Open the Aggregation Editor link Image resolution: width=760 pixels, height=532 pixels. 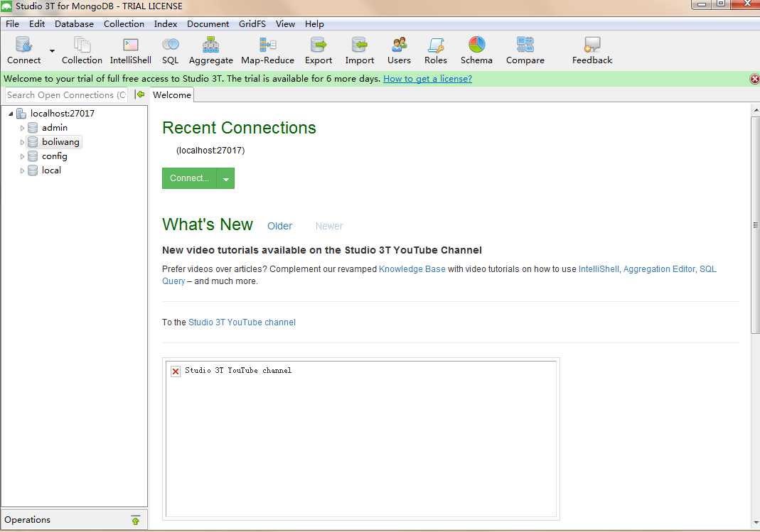click(659, 269)
